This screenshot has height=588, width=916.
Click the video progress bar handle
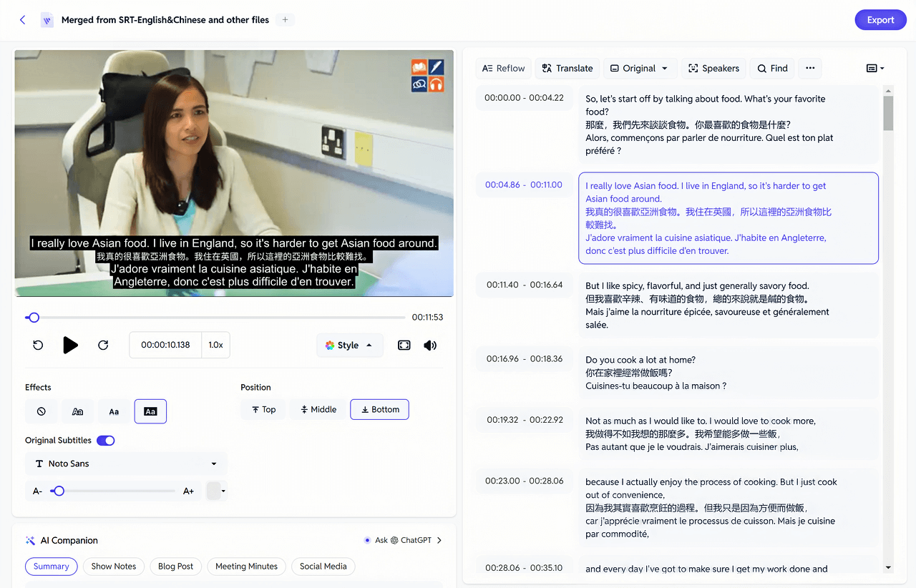pos(34,318)
